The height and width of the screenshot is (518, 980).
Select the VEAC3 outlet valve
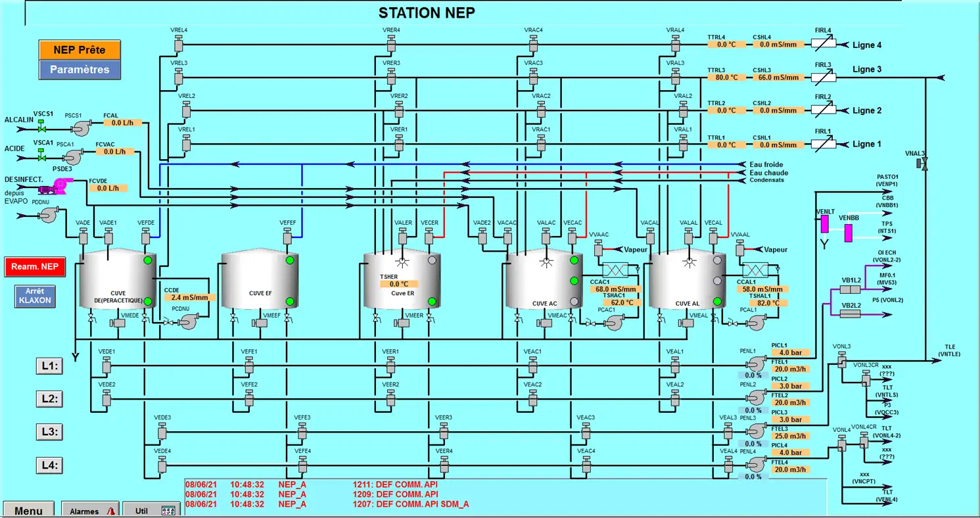(x=585, y=431)
